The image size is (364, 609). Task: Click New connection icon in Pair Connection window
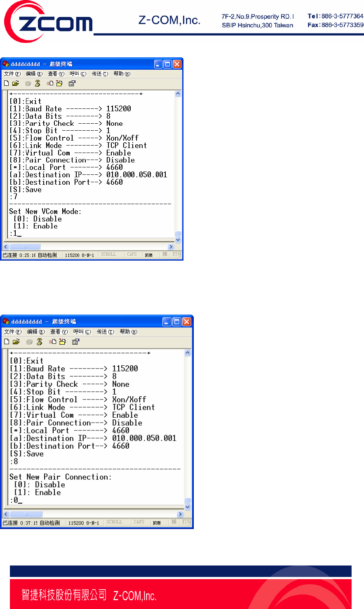click(x=7, y=341)
